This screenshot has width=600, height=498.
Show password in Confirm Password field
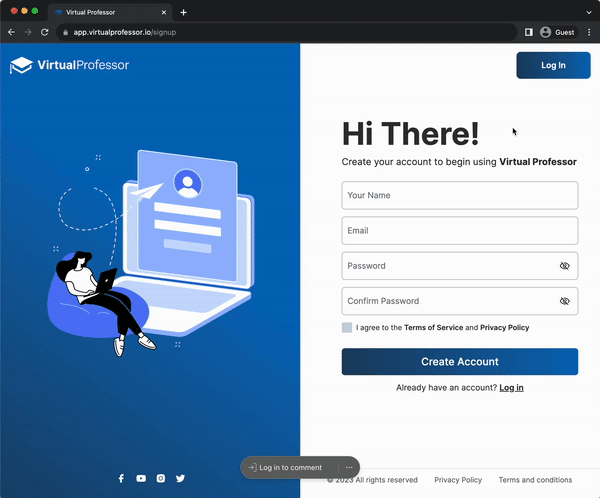(564, 301)
